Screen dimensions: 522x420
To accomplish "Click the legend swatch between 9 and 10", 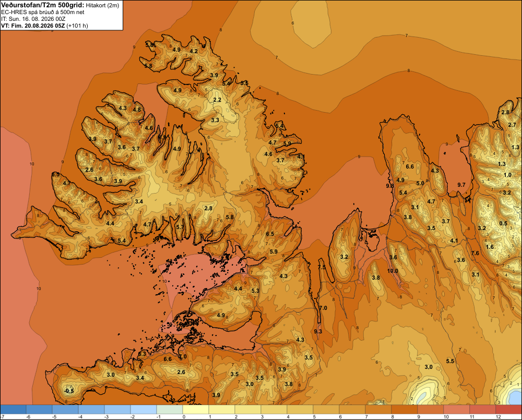I will (431, 409).
